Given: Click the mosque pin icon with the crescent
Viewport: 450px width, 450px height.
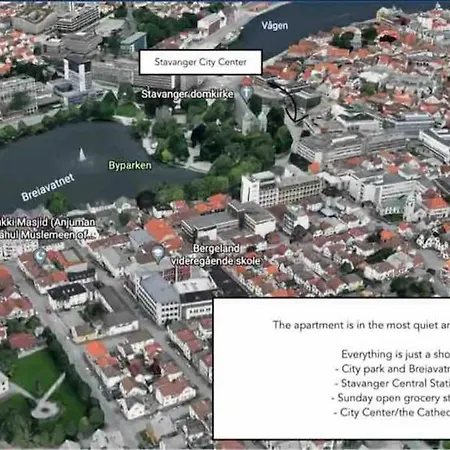Looking at the screenshot, I should (x=40, y=256).
